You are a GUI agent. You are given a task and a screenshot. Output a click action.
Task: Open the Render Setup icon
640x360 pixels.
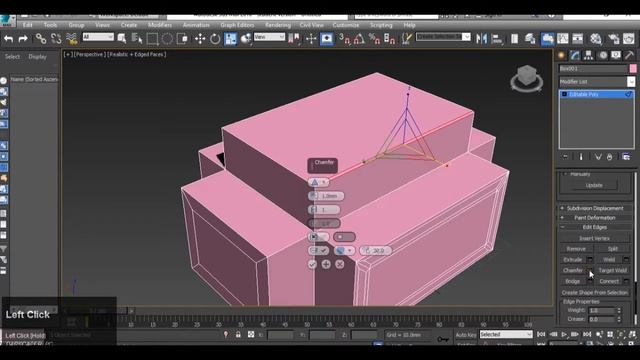pos(613,39)
